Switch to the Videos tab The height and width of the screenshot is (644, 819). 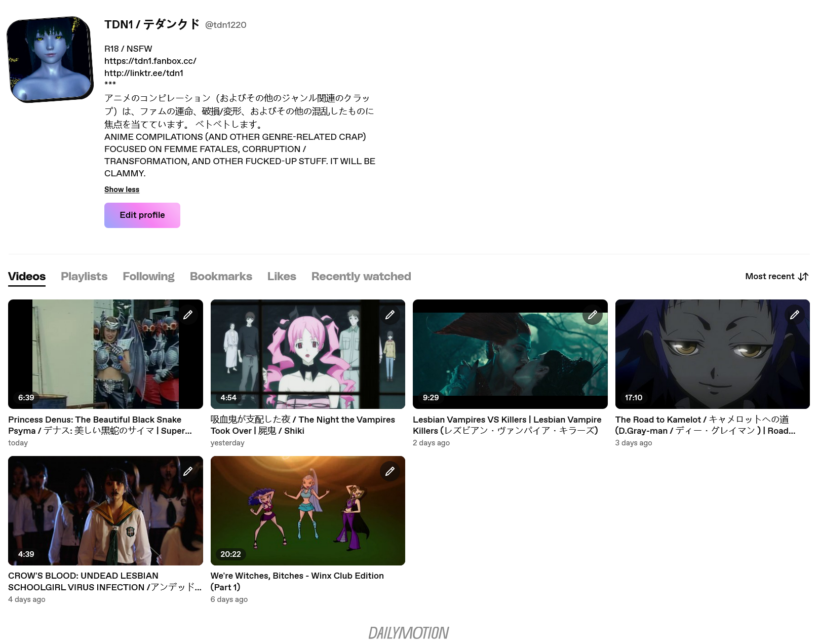click(27, 276)
